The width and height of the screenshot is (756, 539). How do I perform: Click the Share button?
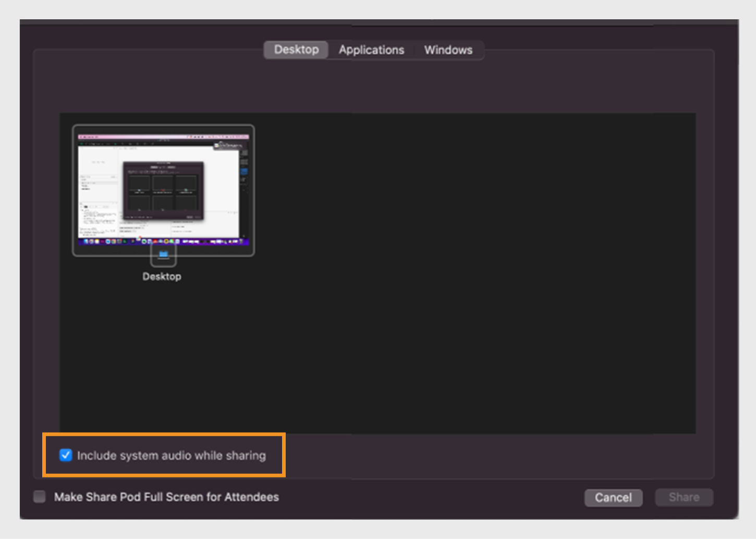pos(684,497)
